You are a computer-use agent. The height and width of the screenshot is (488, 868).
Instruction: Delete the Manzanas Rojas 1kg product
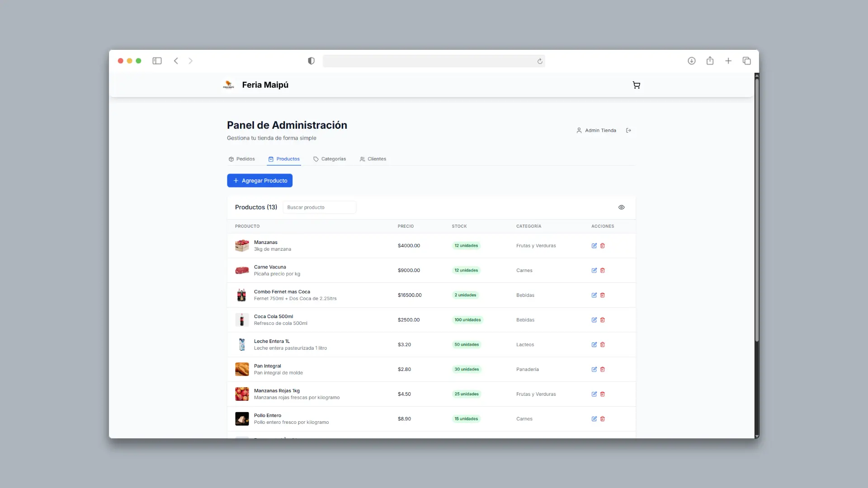click(603, 394)
